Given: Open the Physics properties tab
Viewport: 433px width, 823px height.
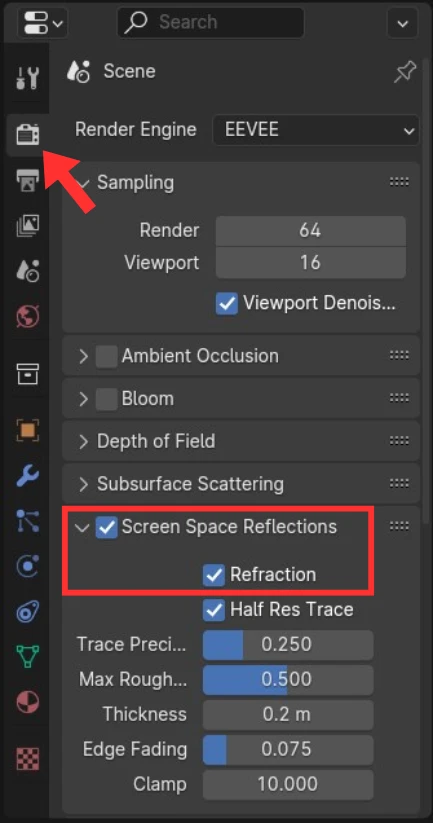Looking at the screenshot, I should (x=27, y=566).
